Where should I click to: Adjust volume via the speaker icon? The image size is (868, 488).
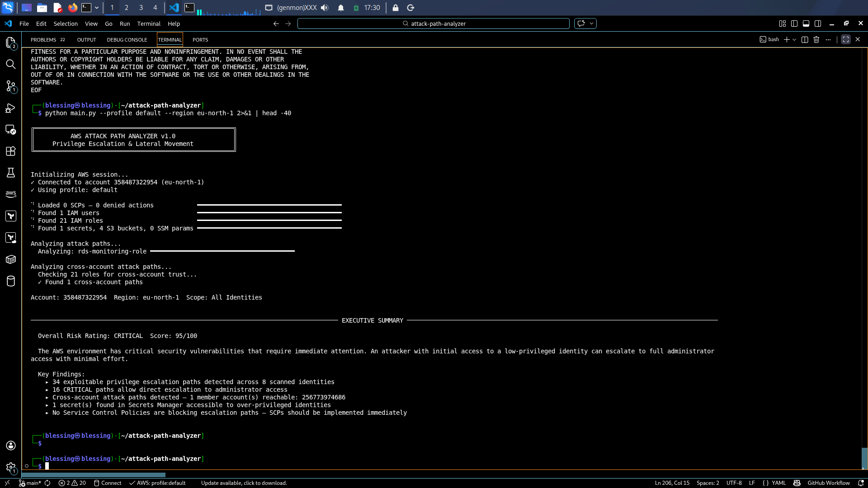tap(325, 8)
